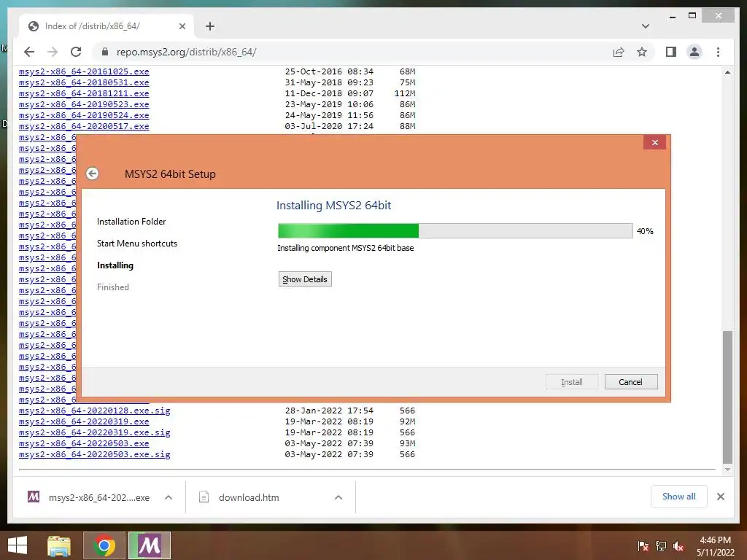Download msys2-x86_64-20200517.exe

pyautogui.click(x=84, y=126)
